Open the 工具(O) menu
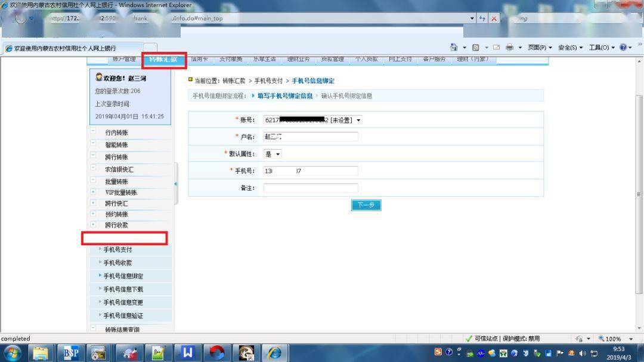 coord(602,48)
